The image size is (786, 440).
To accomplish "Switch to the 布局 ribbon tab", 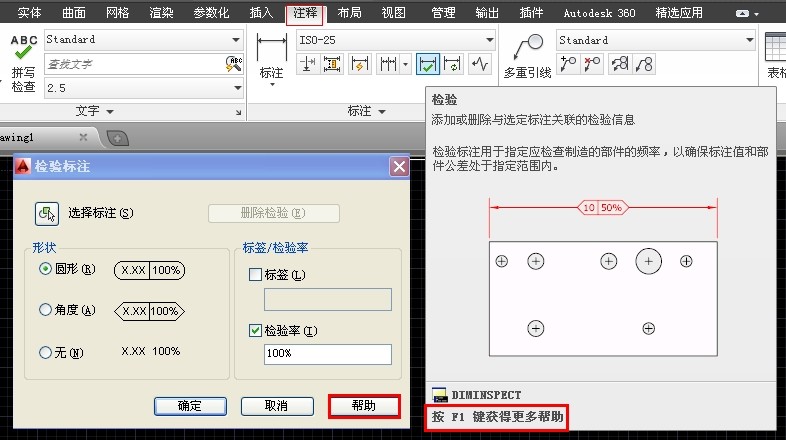I will [x=349, y=13].
